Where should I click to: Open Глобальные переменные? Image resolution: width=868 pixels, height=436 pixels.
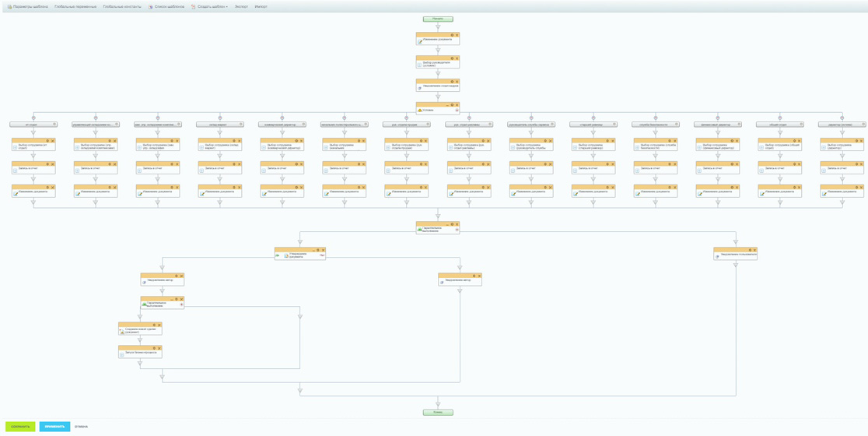pos(75,7)
